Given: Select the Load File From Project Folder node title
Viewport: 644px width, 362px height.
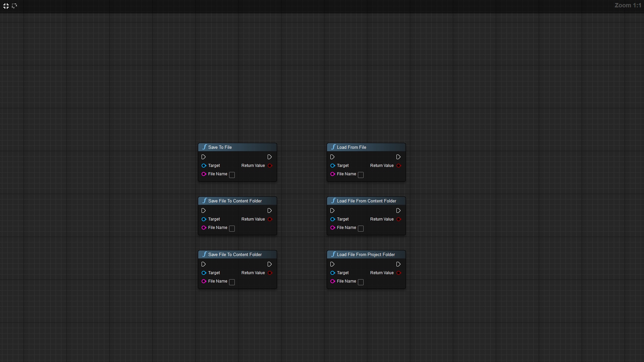Looking at the screenshot, I should pyautogui.click(x=366, y=254).
